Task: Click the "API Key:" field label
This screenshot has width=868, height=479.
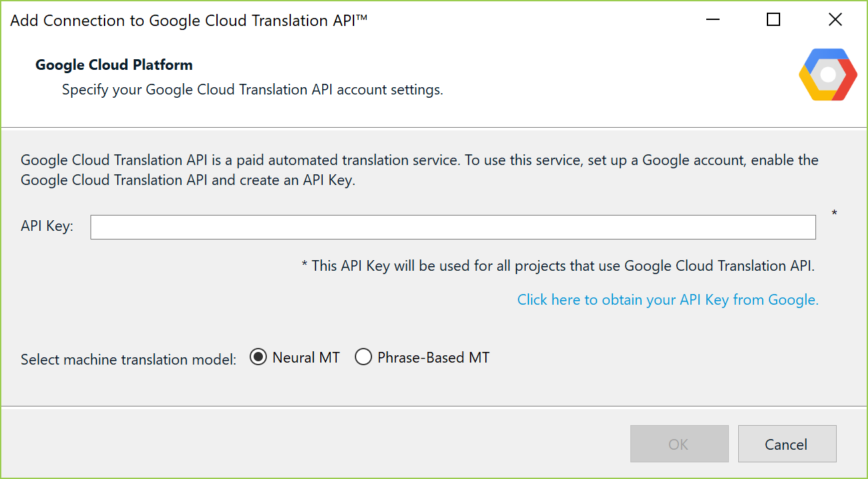Action: [x=47, y=227]
